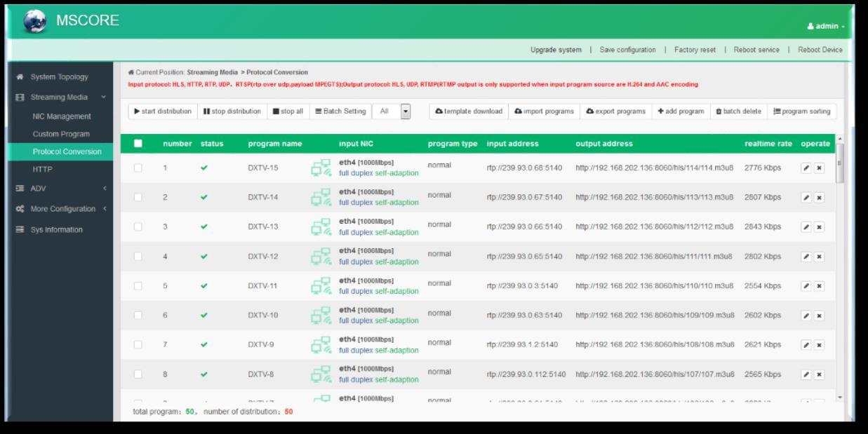Viewport: 868px width, 434px height.
Task: Select Protocol Conversion in the sidebar
Action: tap(62, 151)
